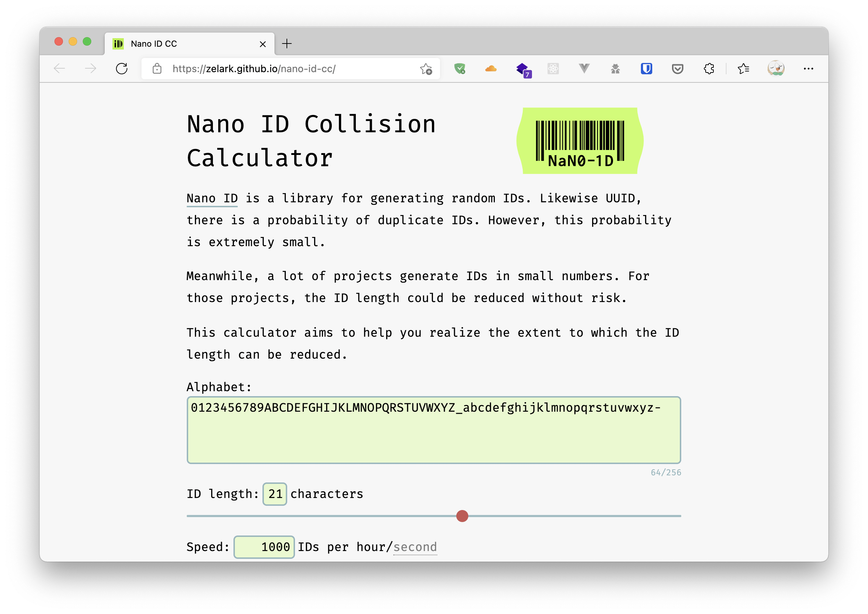Open the Vue devtools extension icon
The image size is (868, 614).
pyautogui.click(x=584, y=68)
